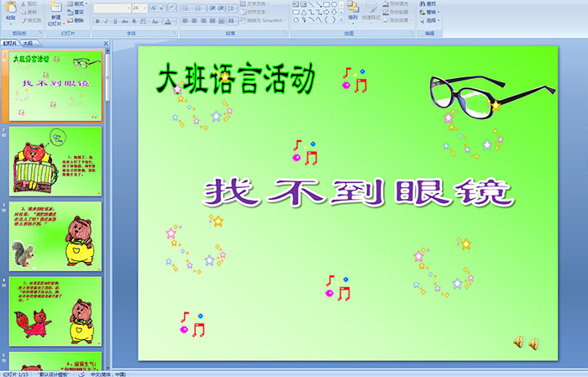Click the New Slide icon
The height and width of the screenshot is (377, 588).
click(x=56, y=7)
